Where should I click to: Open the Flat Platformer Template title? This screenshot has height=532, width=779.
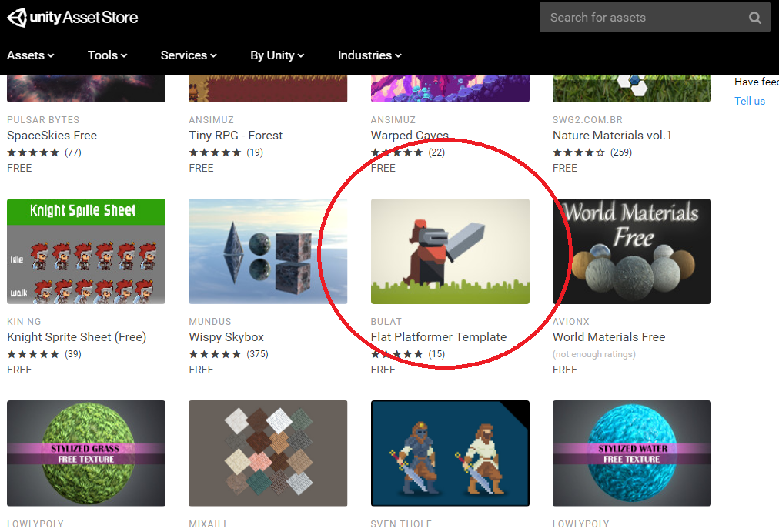pos(439,336)
